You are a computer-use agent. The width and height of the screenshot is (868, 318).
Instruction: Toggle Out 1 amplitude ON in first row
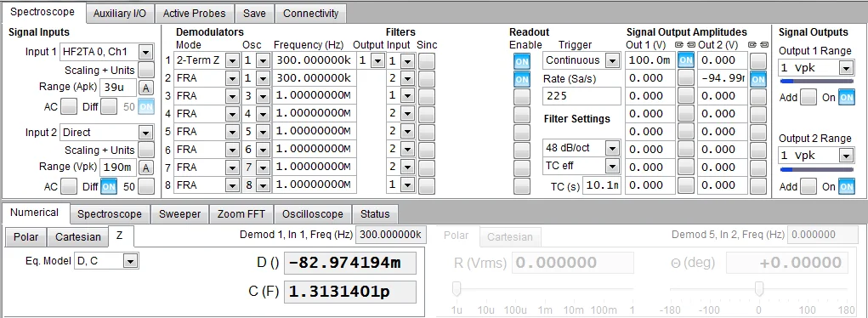coord(686,60)
